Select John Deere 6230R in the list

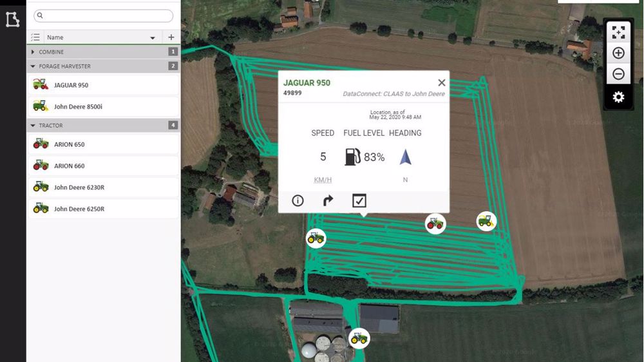104,187
